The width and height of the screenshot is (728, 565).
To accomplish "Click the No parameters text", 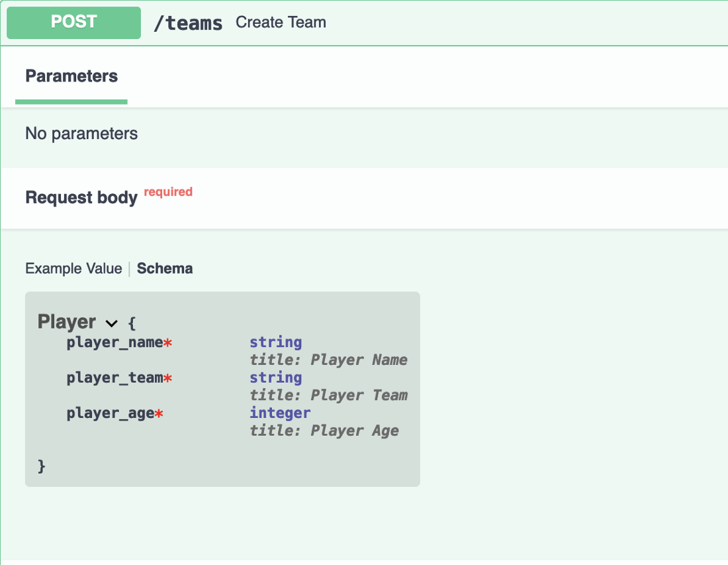I will coord(81,133).
